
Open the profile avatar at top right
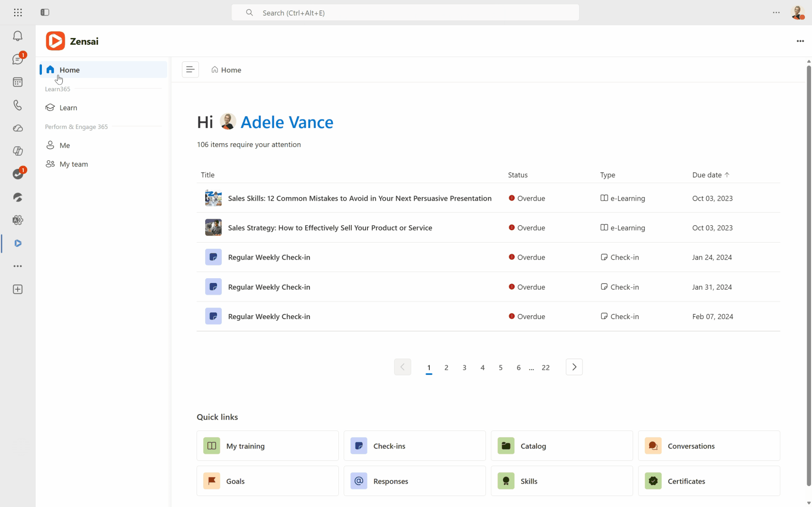click(798, 12)
